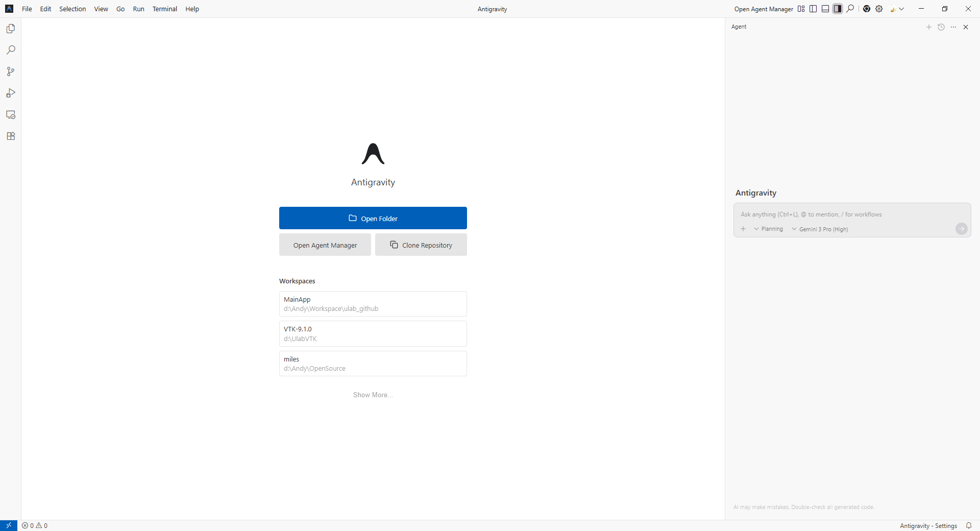980x531 pixels.
Task: Toggle the primary side bar layout button
Action: tap(813, 9)
